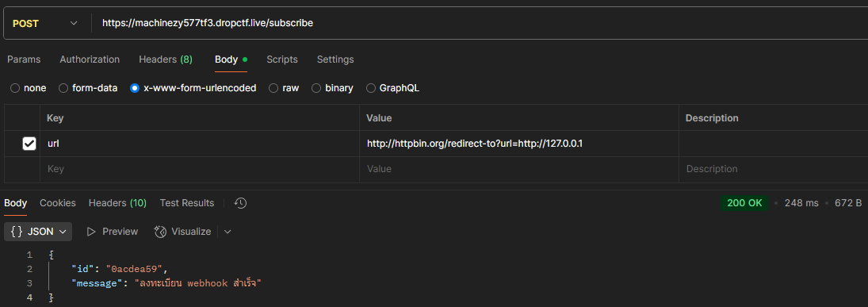This screenshot has height=307, width=868.
Task: Click the 672 B response size
Action: tap(848, 203)
